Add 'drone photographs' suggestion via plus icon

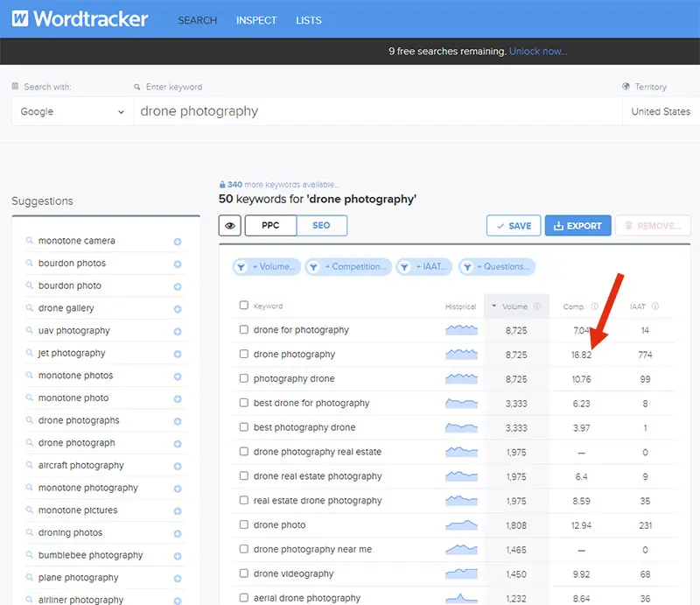(x=178, y=421)
